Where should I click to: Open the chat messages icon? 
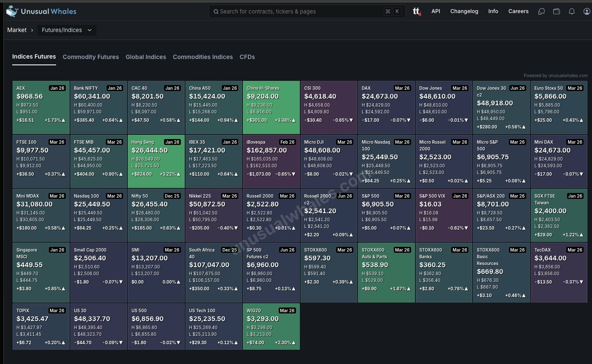click(x=541, y=11)
